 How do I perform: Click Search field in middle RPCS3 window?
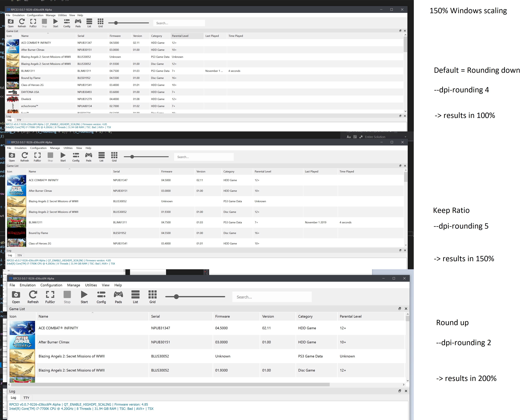click(x=204, y=157)
